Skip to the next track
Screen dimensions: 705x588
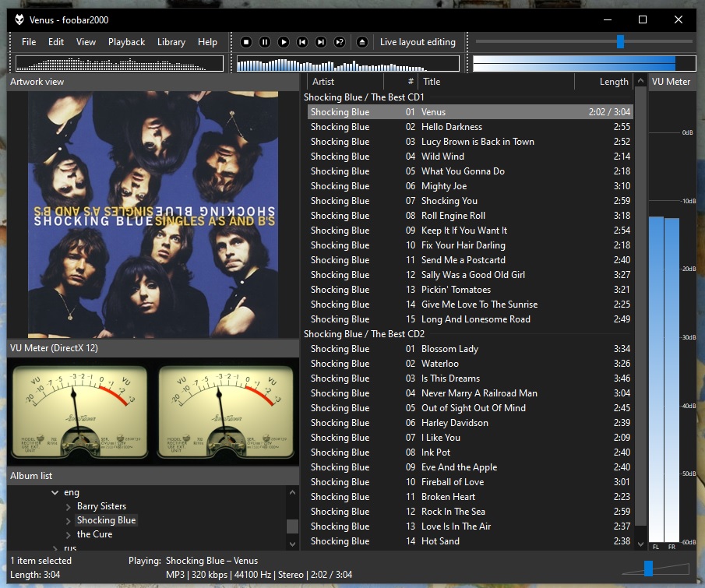321,42
